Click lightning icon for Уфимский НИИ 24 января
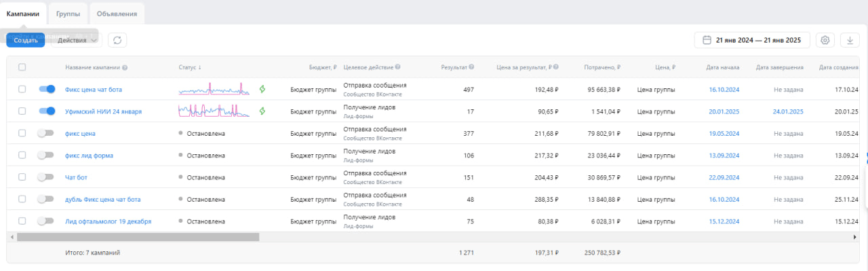Screen dimensions: 868x271 click(x=262, y=111)
